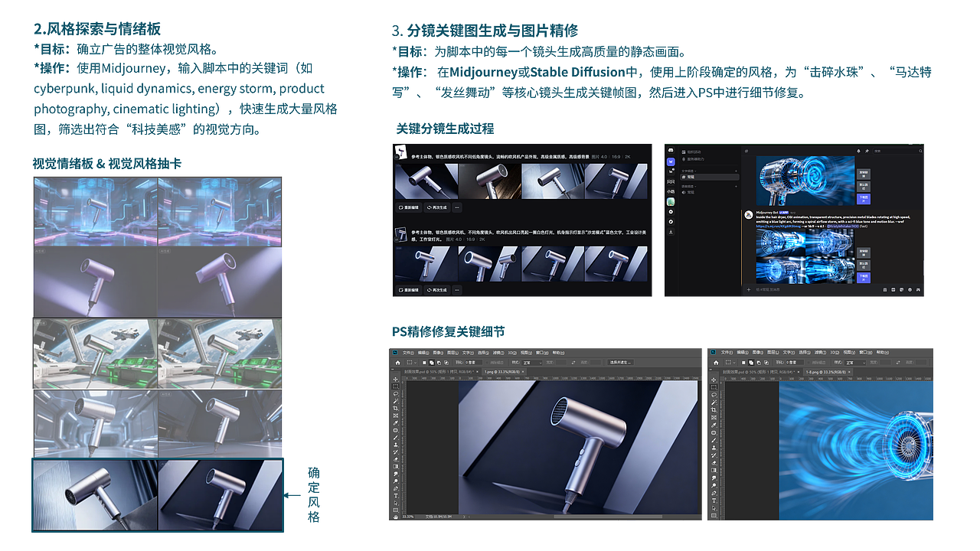Open 文件 menu in left Photoshop
Image resolution: width=980 pixels, height=551 pixels.
click(409, 353)
